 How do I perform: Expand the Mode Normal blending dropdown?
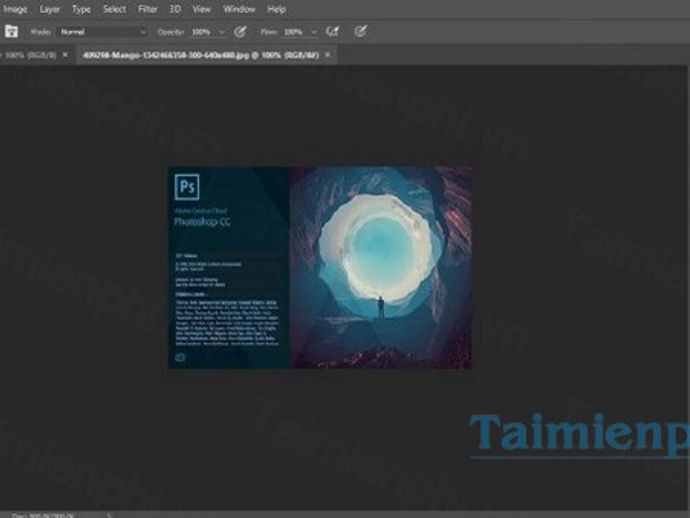click(x=103, y=32)
